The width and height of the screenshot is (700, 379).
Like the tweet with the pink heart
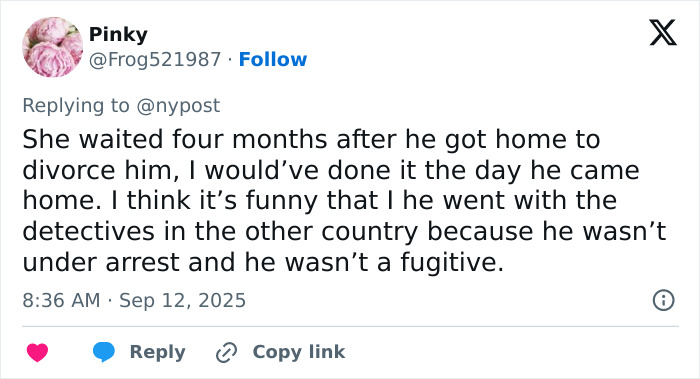point(38,352)
